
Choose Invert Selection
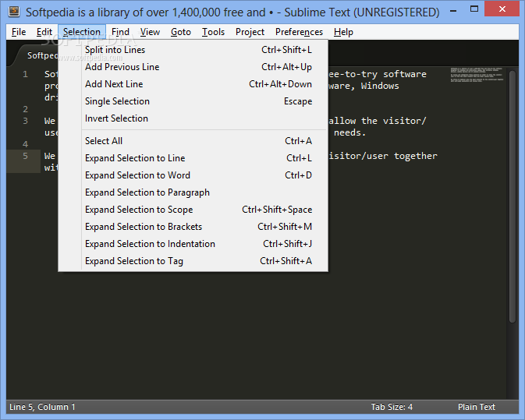(x=193, y=118)
